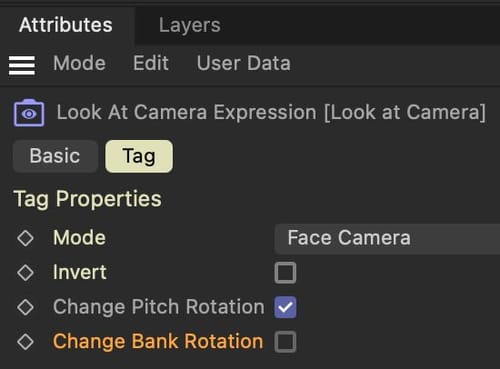Uncheck Change Pitch Rotation

(x=285, y=307)
